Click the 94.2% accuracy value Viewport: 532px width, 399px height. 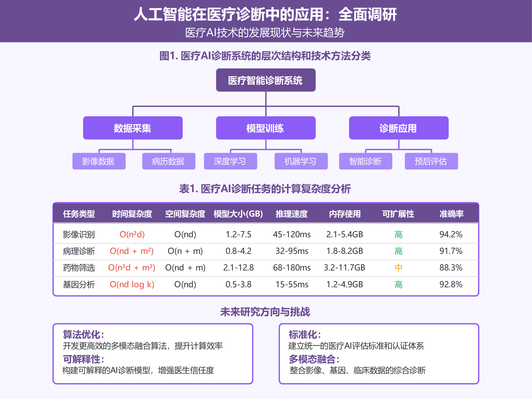451,235
